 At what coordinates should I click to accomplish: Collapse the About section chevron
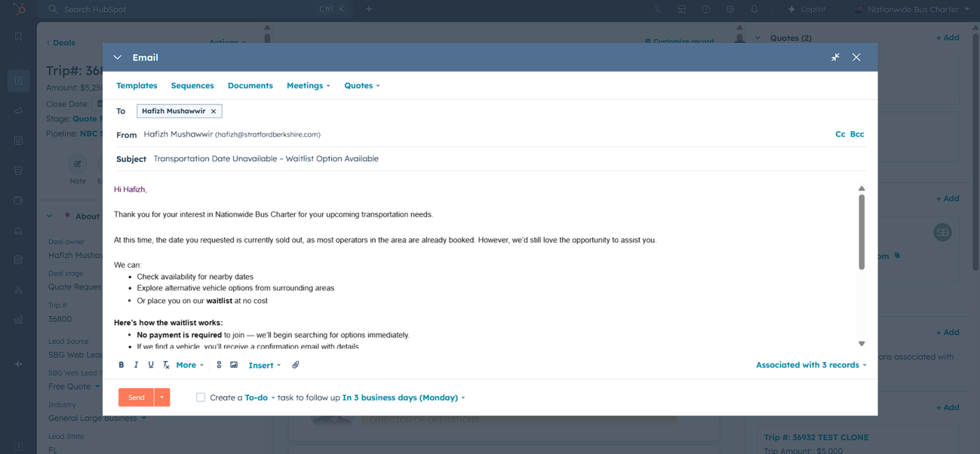click(x=50, y=216)
